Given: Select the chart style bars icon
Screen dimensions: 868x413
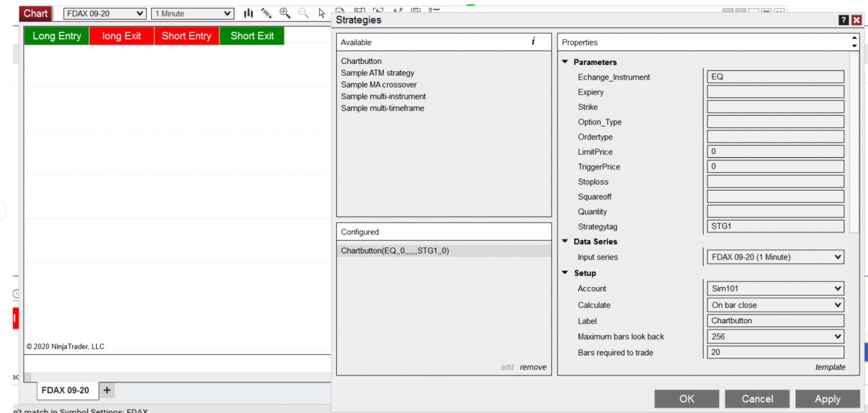Looking at the screenshot, I should [248, 12].
